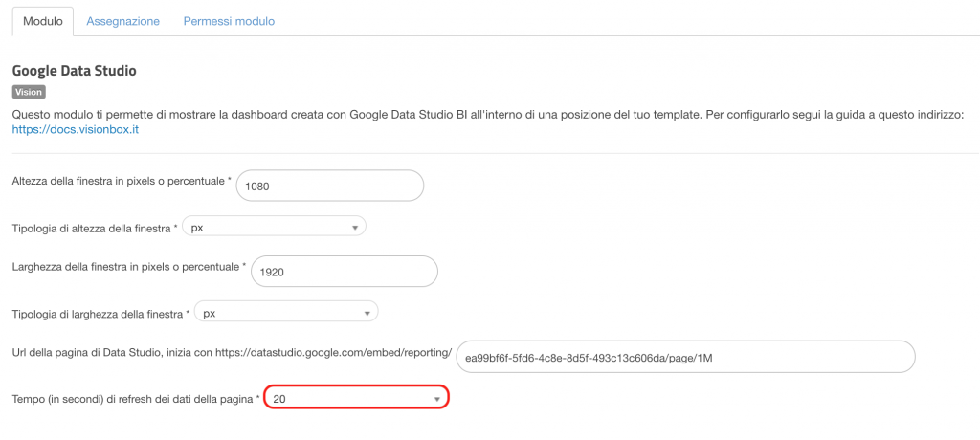Focus the window height field showing 1080

[x=330, y=186]
